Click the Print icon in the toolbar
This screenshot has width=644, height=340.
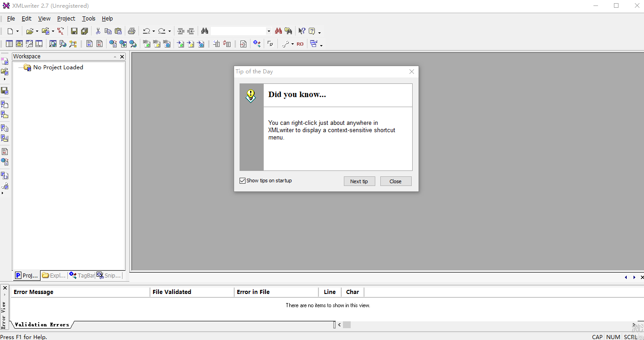pos(132,31)
